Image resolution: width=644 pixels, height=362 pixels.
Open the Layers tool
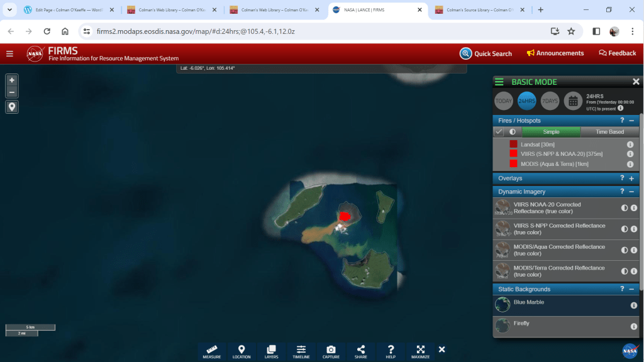pyautogui.click(x=271, y=351)
